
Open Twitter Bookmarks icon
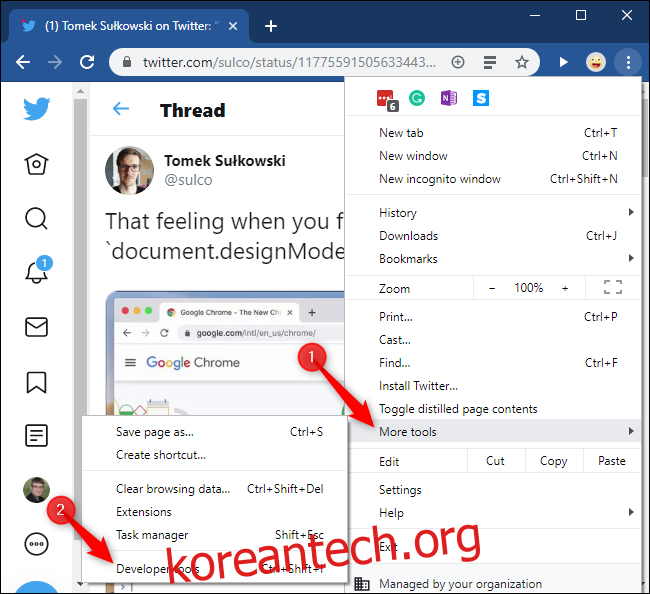[36, 382]
